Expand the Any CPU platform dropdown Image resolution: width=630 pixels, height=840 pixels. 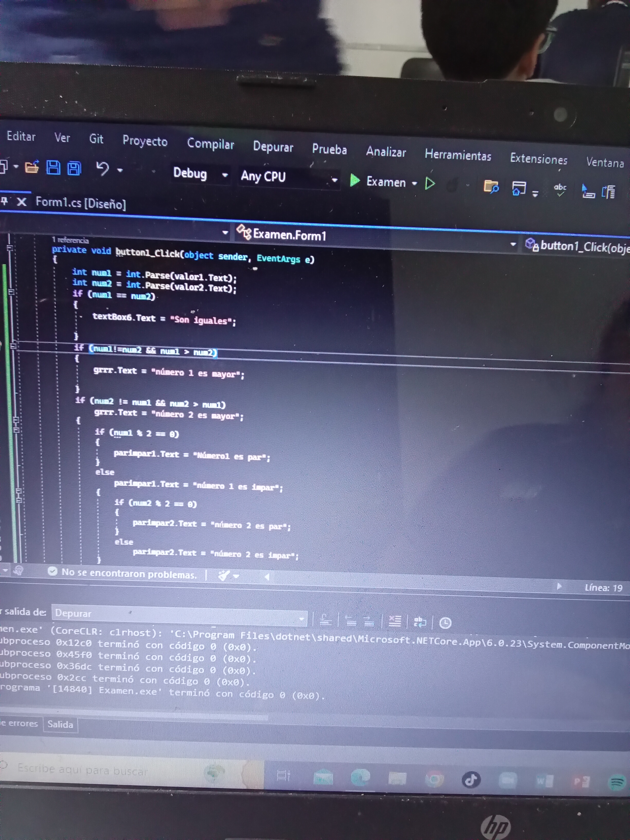point(334,180)
